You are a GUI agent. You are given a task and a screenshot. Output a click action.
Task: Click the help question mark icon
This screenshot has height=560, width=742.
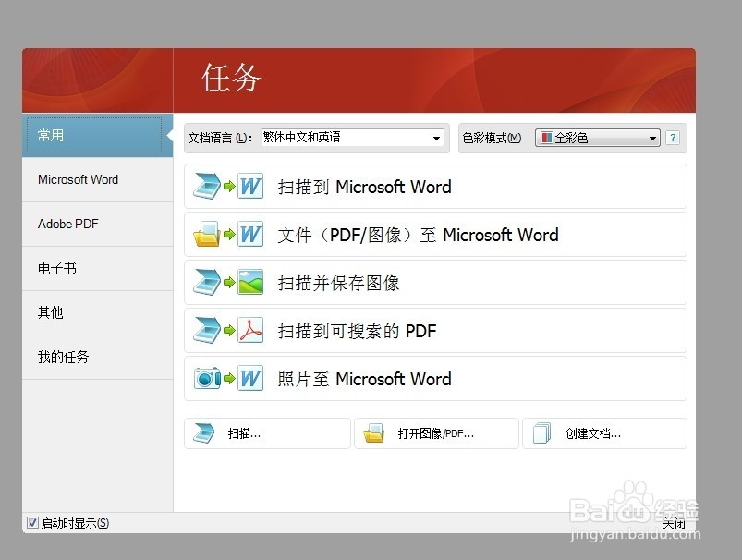(673, 138)
